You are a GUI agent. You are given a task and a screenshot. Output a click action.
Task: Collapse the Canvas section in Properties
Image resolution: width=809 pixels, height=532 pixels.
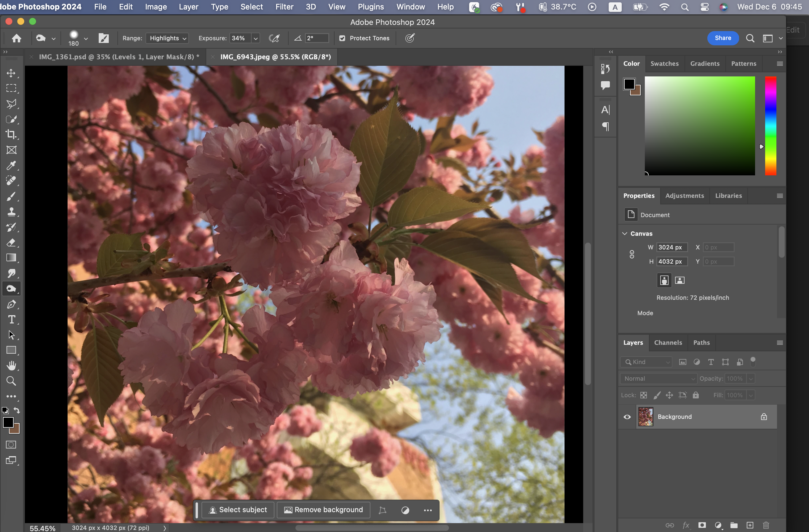pos(625,233)
